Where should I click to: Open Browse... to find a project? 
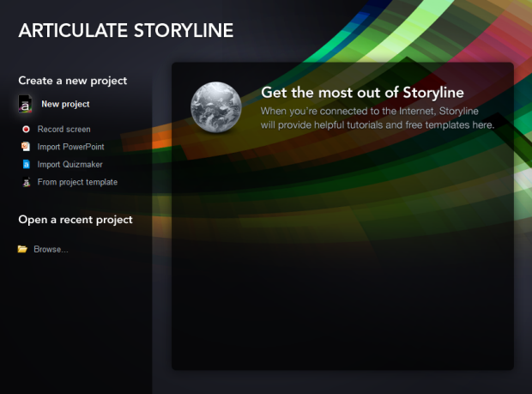(51, 250)
